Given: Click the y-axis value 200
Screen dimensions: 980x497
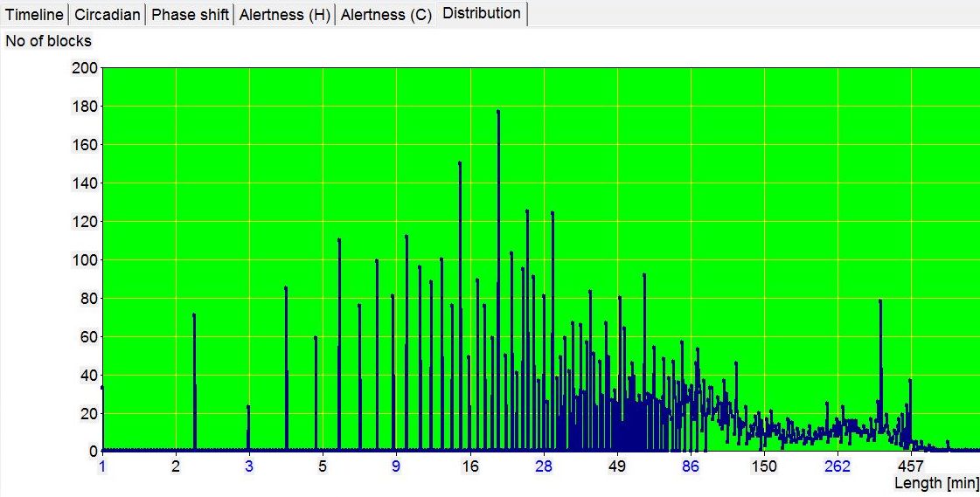Looking at the screenshot, I should pyautogui.click(x=84, y=68).
